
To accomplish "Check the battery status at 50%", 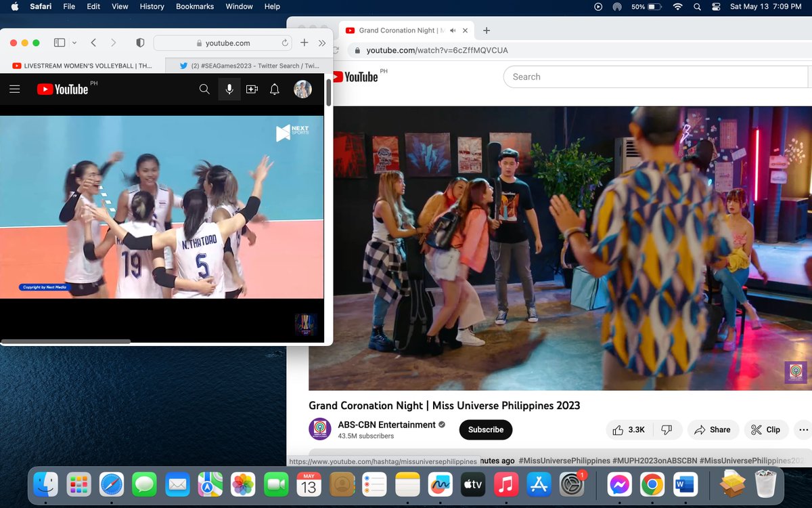I will click(x=646, y=6).
